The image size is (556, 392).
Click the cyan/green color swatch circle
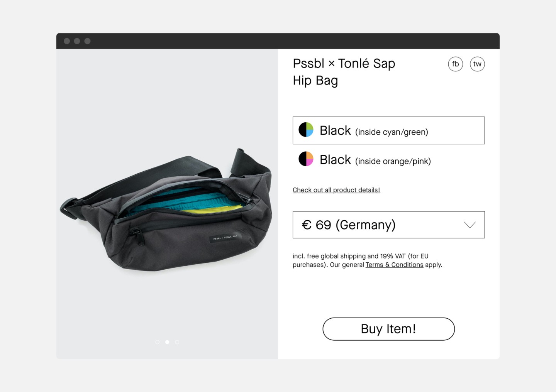click(x=306, y=130)
